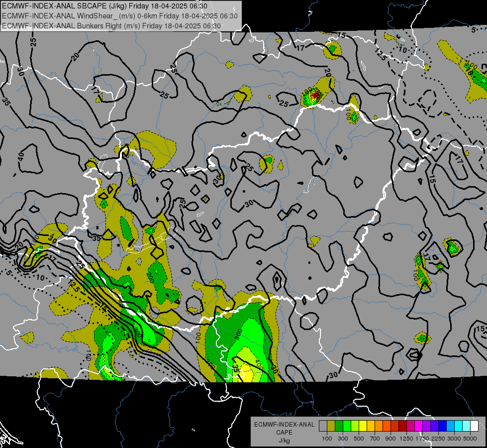The height and width of the screenshot is (448, 487).
Task: Select the bright green legend swatch
Action: (x=347, y=426)
